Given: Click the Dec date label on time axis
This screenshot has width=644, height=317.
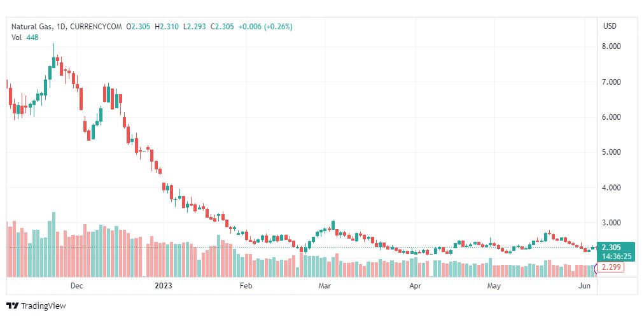Looking at the screenshot, I should (x=77, y=286).
